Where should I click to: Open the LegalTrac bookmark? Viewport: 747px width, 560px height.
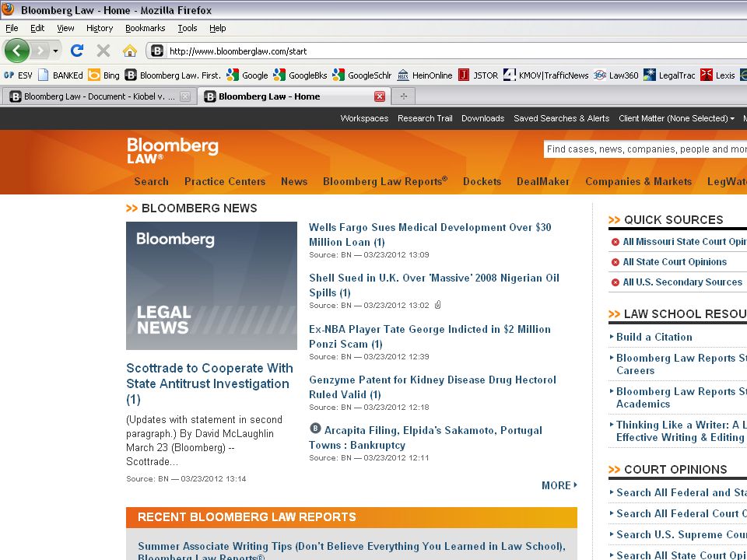point(669,75)
